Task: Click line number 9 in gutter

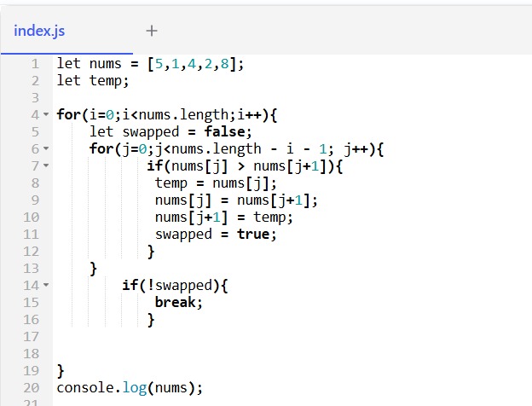Action: pos(35,200)
